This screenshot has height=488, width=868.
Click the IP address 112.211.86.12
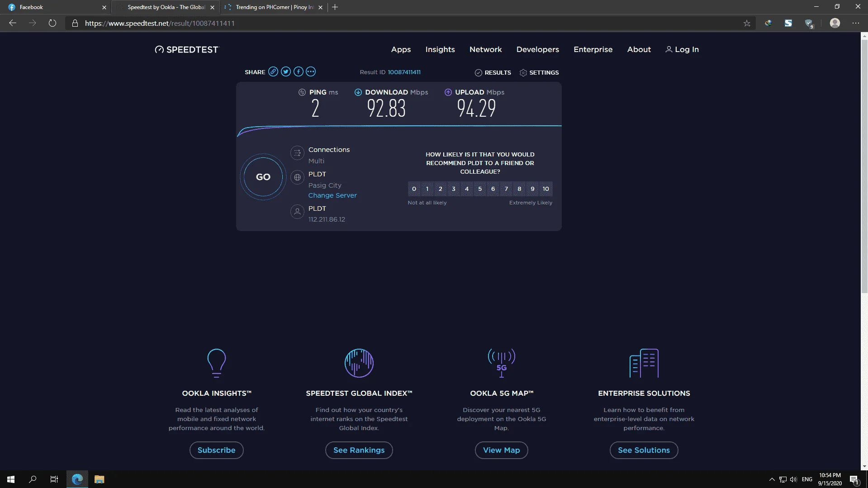[327, 219]
